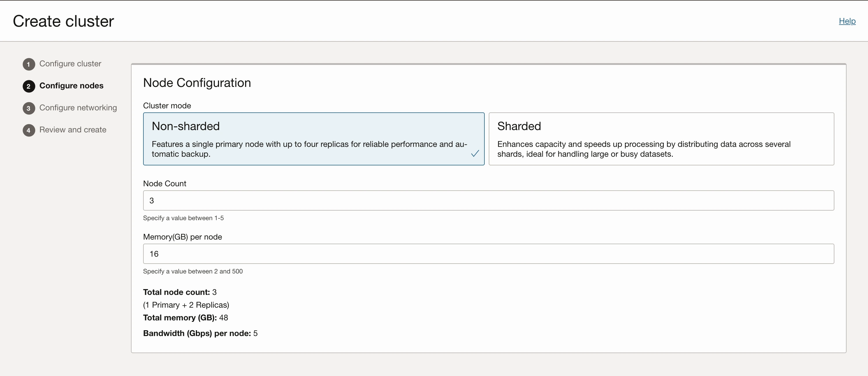Click the Node Configuration heading
This screenshot has width=868, height=376.
coord(197,83)
